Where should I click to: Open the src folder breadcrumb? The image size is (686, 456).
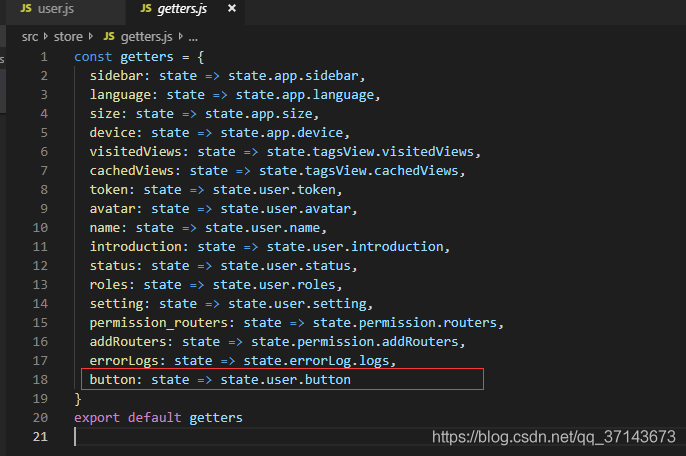pos(32,37)
